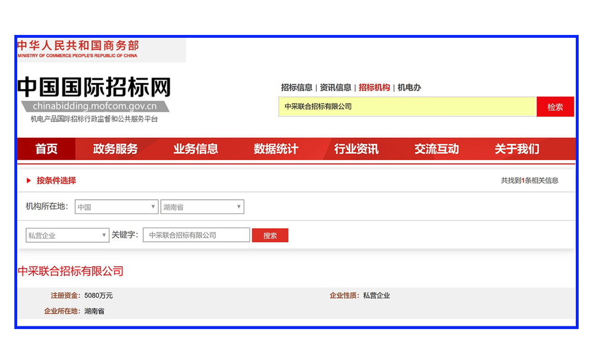
Task: Navigate to 交流互动
Action: [437, 149]
